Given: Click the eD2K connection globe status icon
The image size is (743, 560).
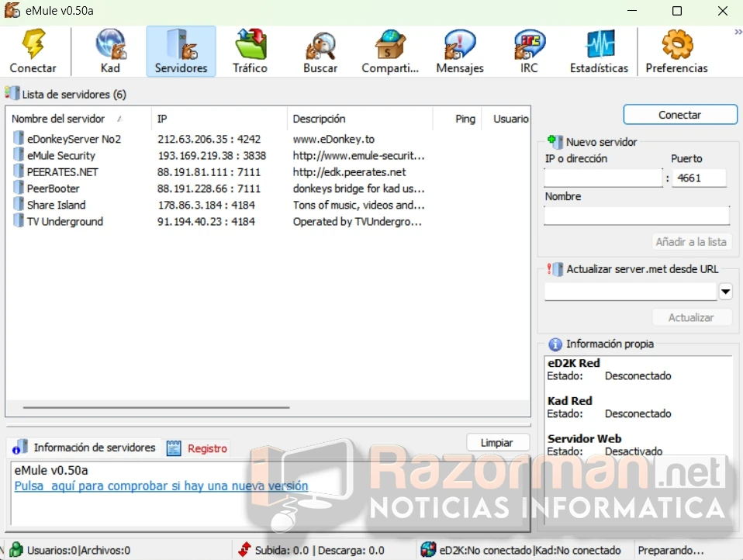Looking at the screenshot, I should coord(428,550).
